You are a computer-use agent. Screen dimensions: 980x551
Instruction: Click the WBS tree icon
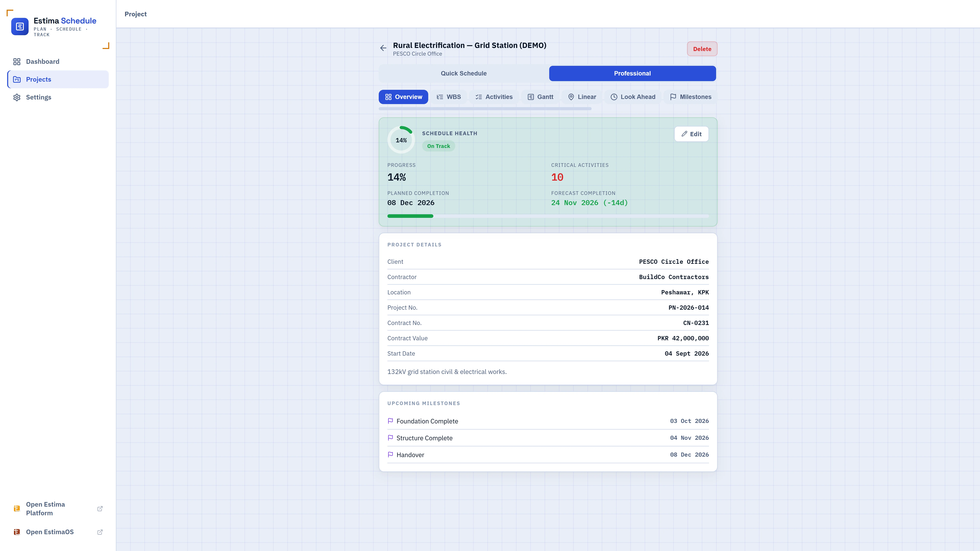(x=440, y=97)
